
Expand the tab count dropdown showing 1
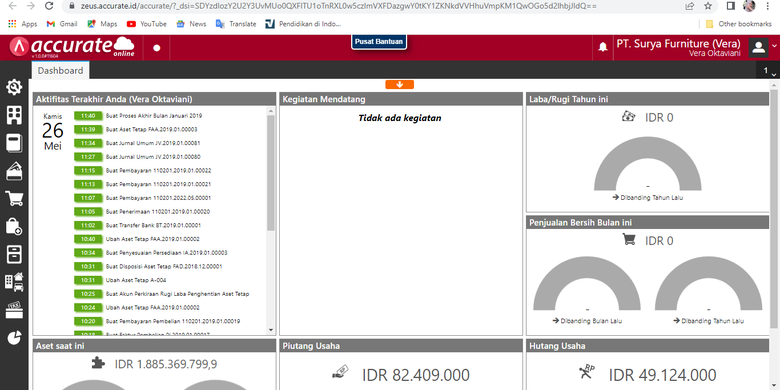(x=769, y=71)
